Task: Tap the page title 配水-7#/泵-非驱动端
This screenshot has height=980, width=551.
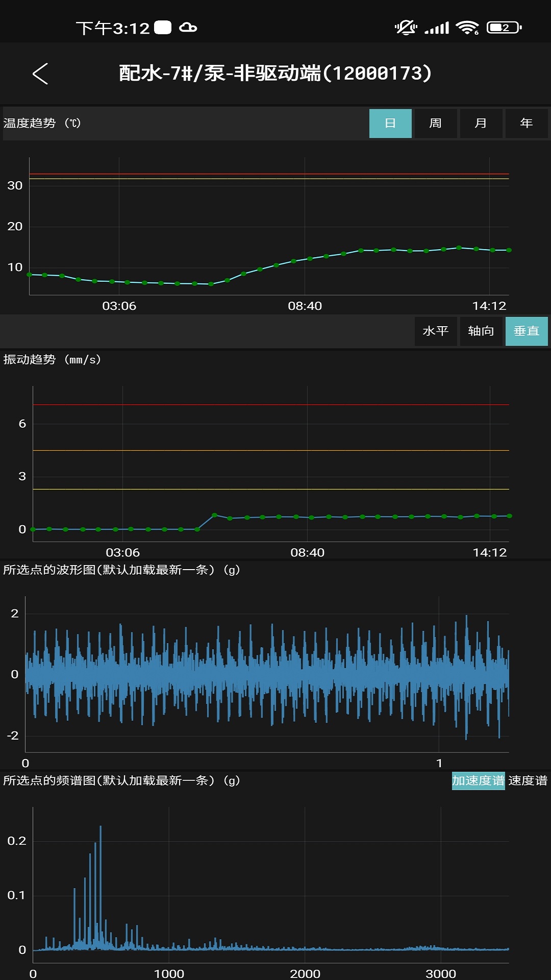Action: click(x=275, y=73)
